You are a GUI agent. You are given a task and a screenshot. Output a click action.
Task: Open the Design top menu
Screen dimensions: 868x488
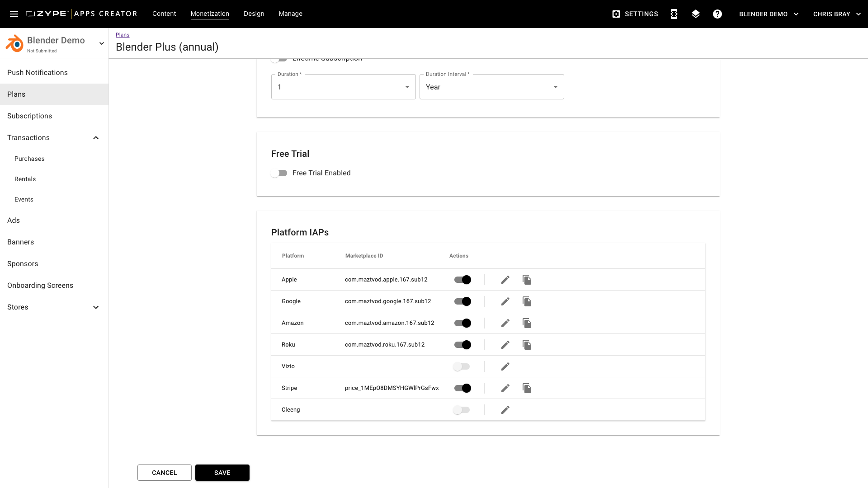click(254, 14)
